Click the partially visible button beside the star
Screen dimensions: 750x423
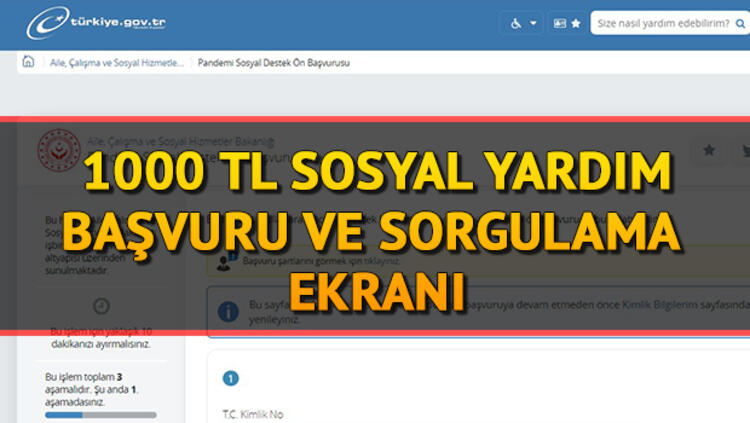click(x=743, y=150)
